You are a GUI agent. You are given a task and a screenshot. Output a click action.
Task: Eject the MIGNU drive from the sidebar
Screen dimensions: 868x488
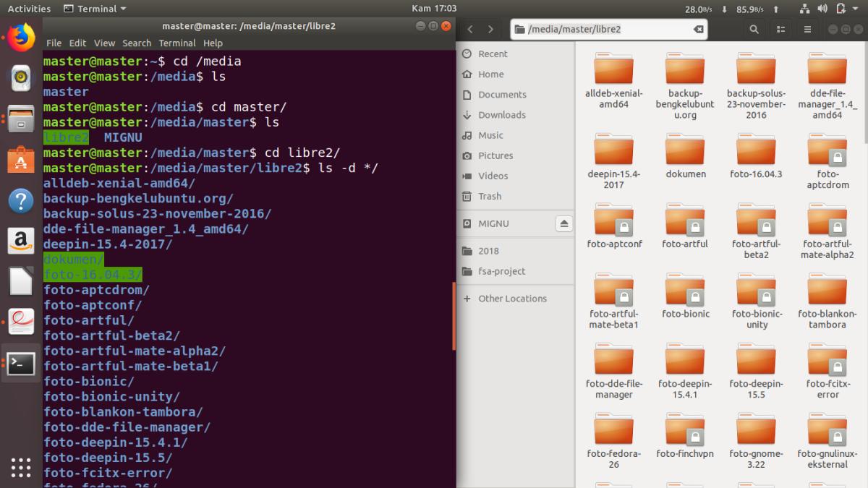click(563, 223)
